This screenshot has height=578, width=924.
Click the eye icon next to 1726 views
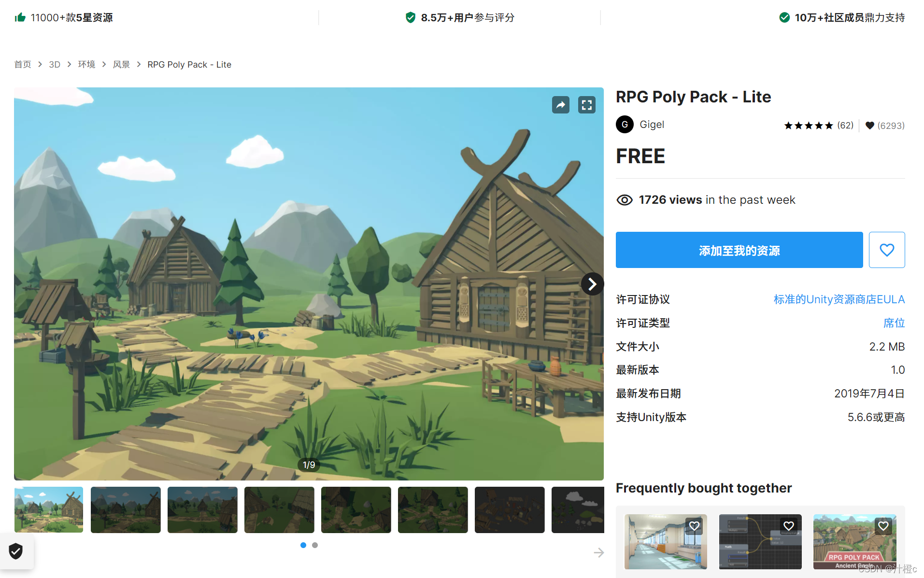point(625,200)
